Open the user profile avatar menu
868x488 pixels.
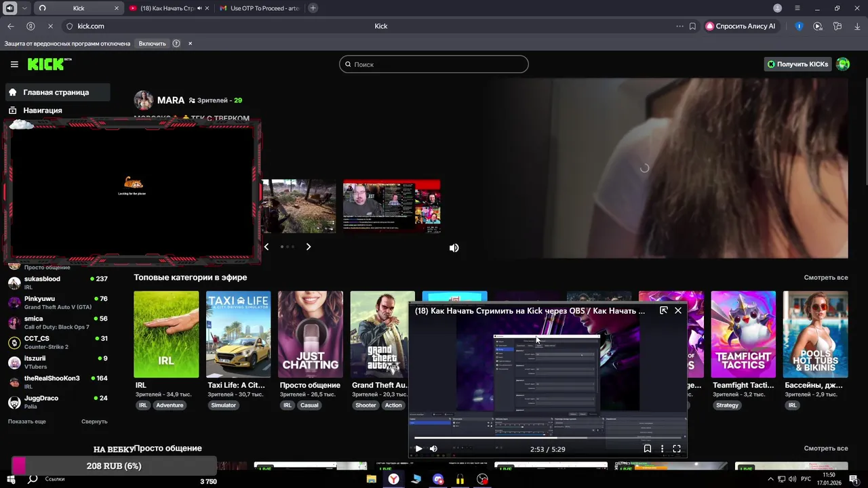pyautogui.click(x=843, y=64)
